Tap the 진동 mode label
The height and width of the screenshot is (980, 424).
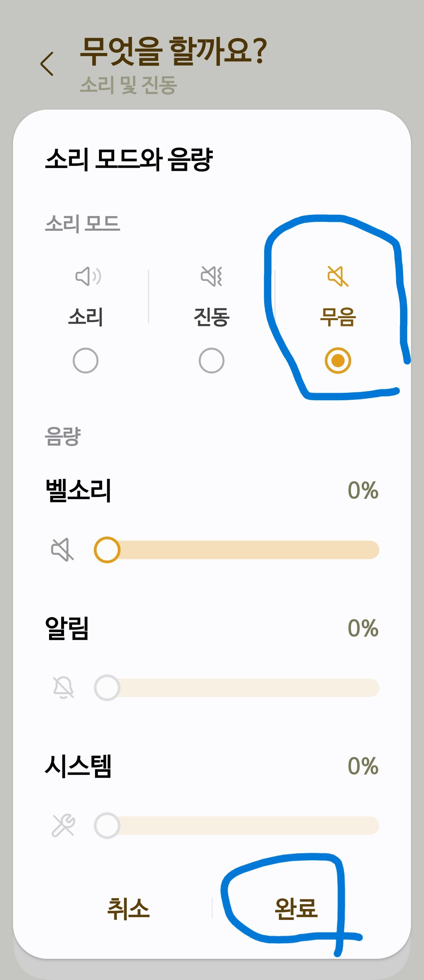[212, 317]
